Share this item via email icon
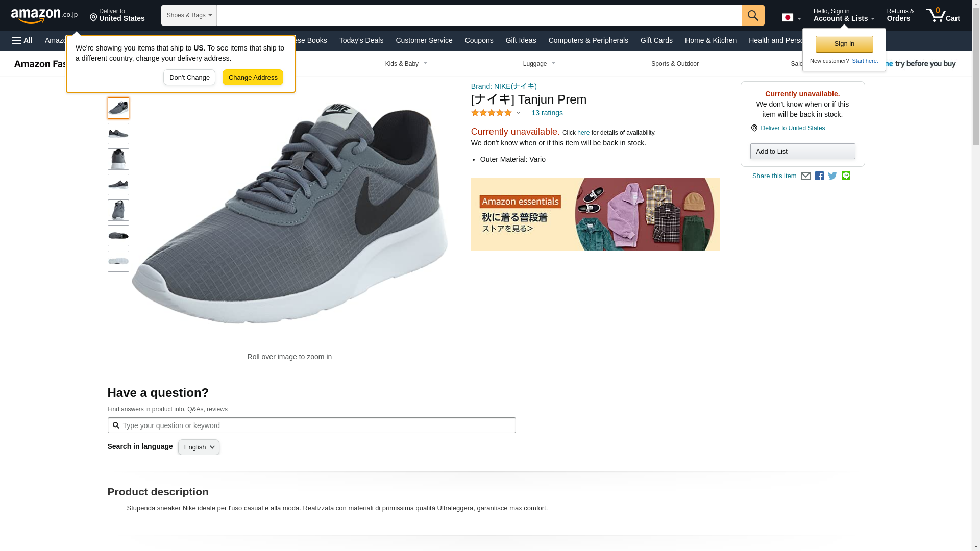 pos(805,176)
